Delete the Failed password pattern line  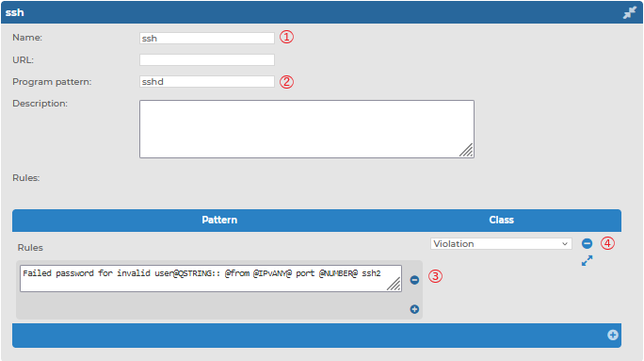pos(414,280)
